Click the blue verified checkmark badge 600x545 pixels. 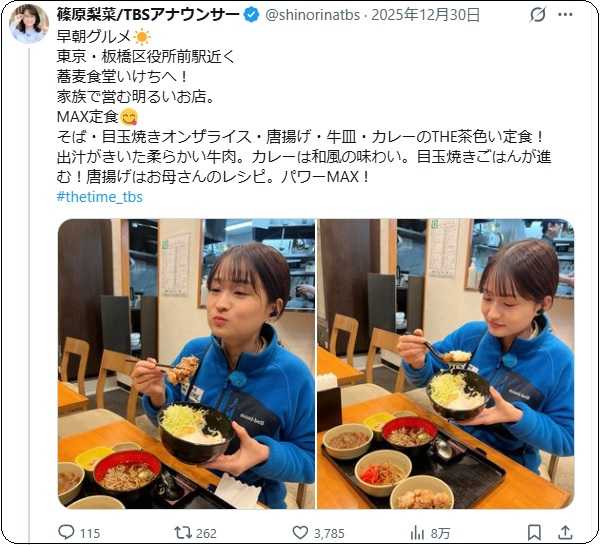251,15
